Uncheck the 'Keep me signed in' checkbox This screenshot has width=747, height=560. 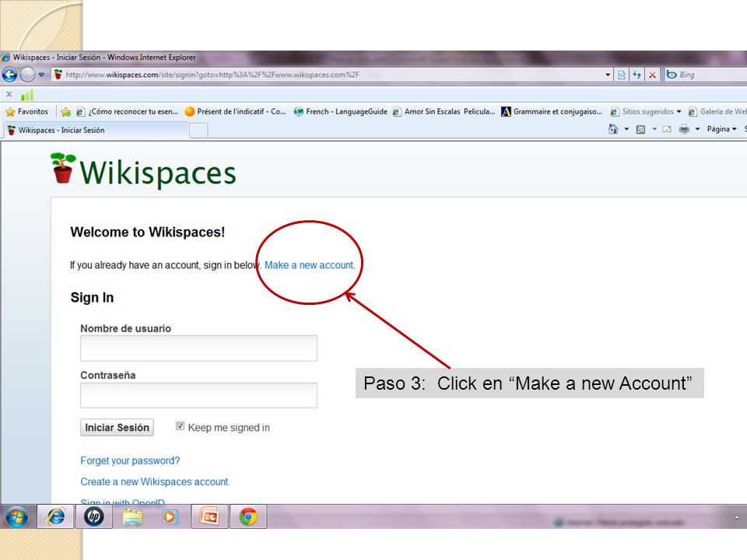point(180,426)
